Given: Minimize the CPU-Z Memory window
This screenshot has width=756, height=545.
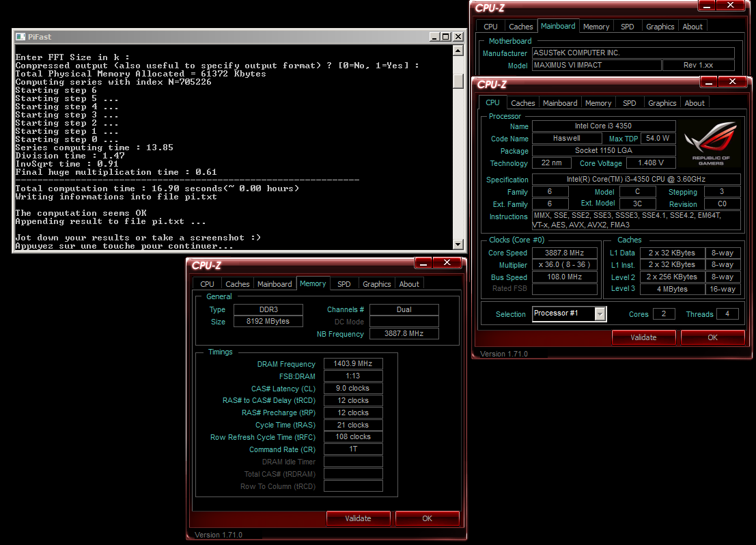Looking at the screenshot, I should (423, 262).
